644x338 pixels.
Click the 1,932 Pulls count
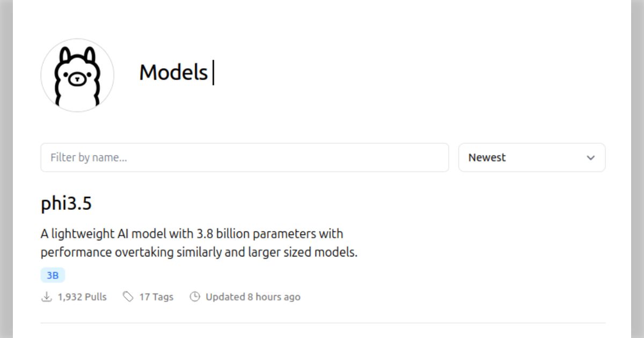coord(82,297)
